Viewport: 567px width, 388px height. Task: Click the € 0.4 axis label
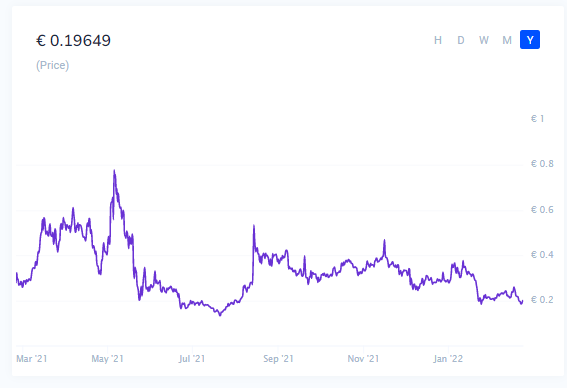[x=542, y=255]
